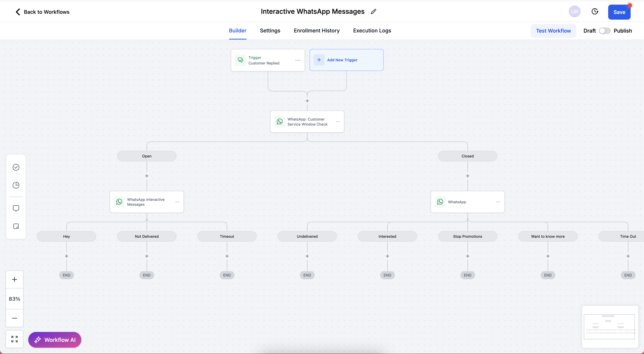Open the pie chart stats icon
The image size is (644, 354).
tap(16, 185)
